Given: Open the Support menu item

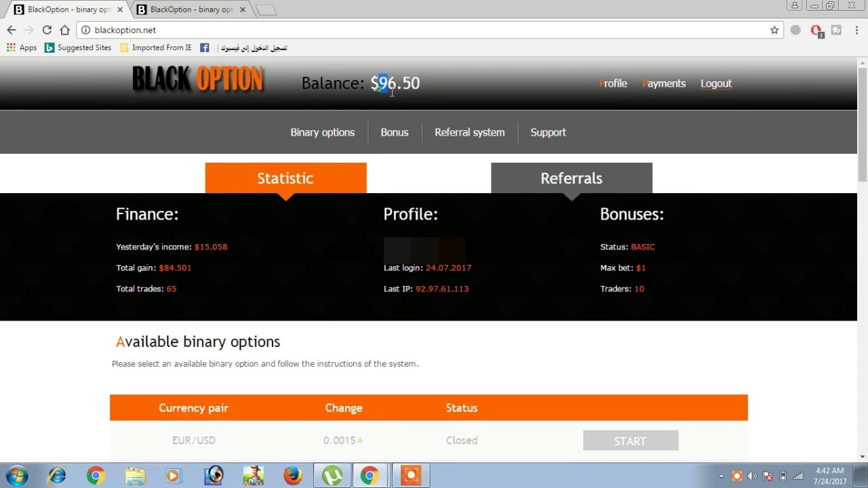Looking at the screenshot, I should [548, 132].
